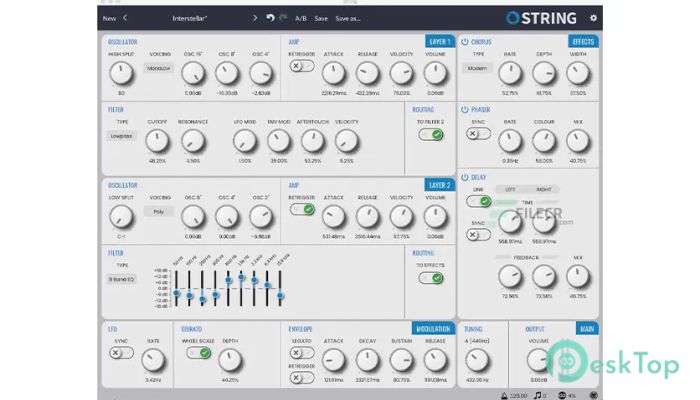Select the Layer 1 tab
Viewport: 700px width, 400px height.
pyautogui.click(x=440, y=42)
